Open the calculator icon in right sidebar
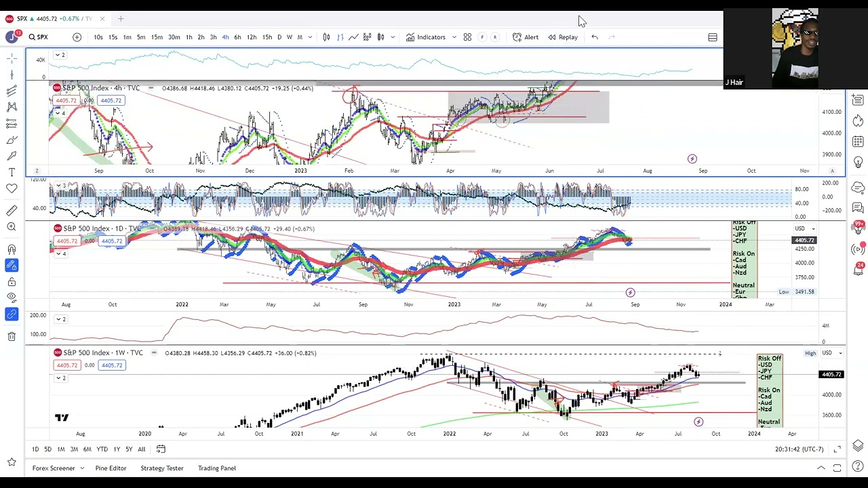 point(858,142)
